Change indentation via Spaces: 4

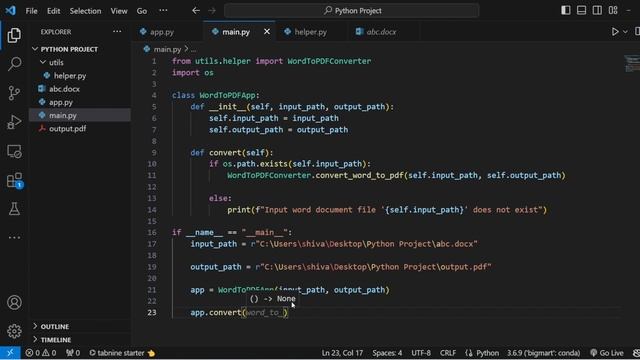[x=387, y=353]
